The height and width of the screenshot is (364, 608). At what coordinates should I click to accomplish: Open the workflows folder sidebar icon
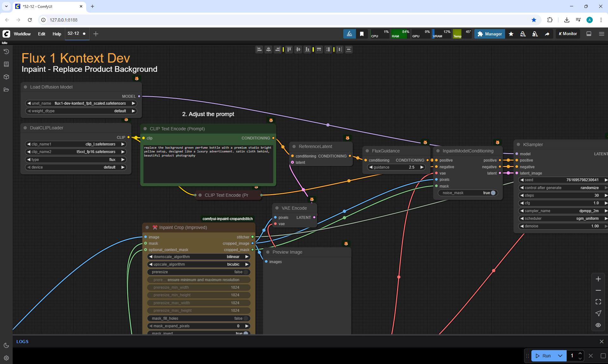pos(6,89)
